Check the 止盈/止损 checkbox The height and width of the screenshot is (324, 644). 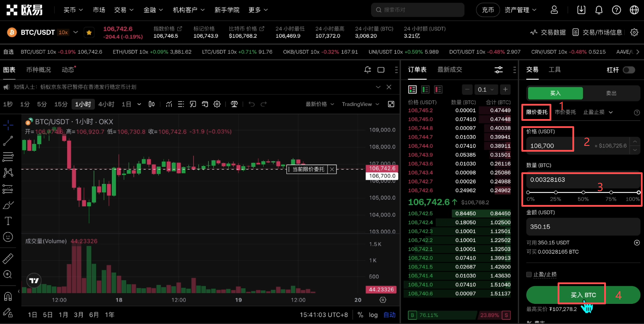click(529, 274)
